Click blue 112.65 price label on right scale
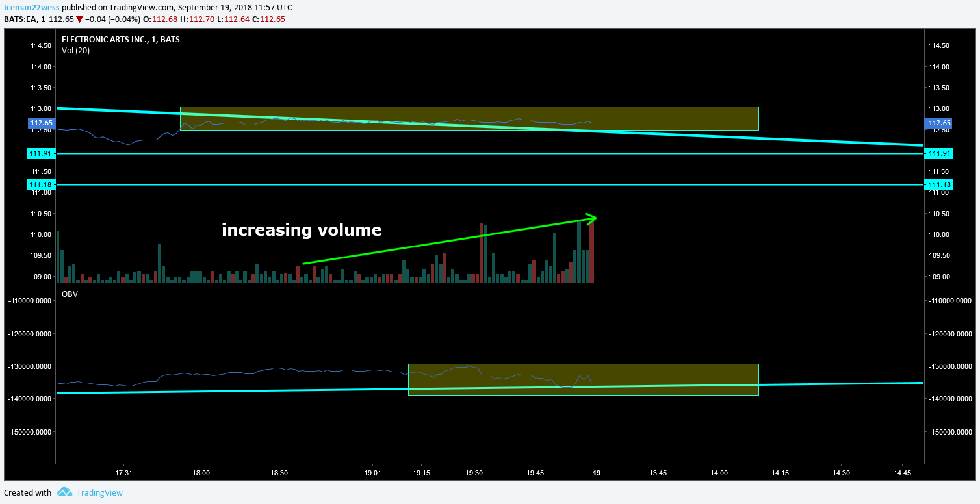Viewport: 980px width, 504px height. (x=939, y=123)
